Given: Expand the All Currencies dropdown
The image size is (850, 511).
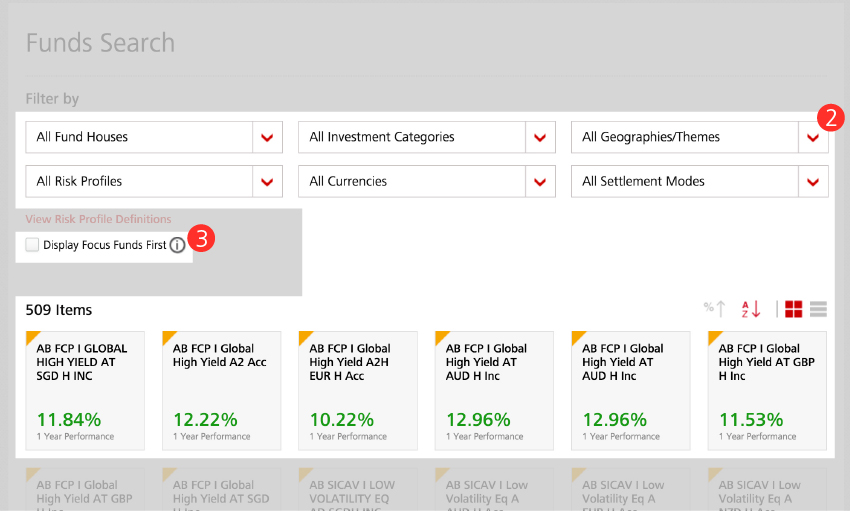Looking at the screenshot, I should click(427, 182).
